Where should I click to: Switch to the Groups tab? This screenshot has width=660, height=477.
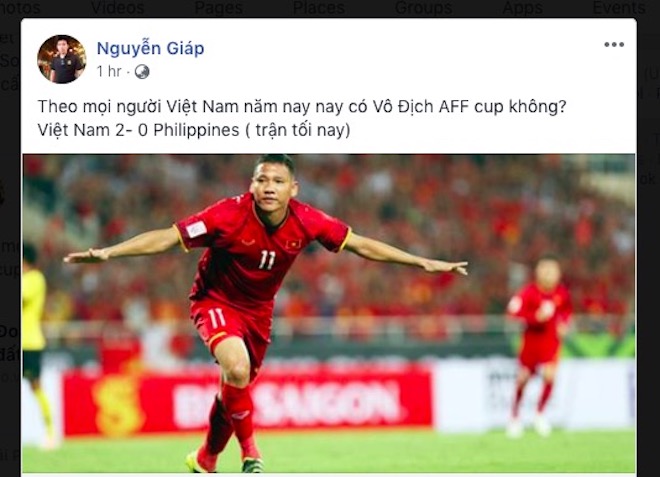click(423, 8)
